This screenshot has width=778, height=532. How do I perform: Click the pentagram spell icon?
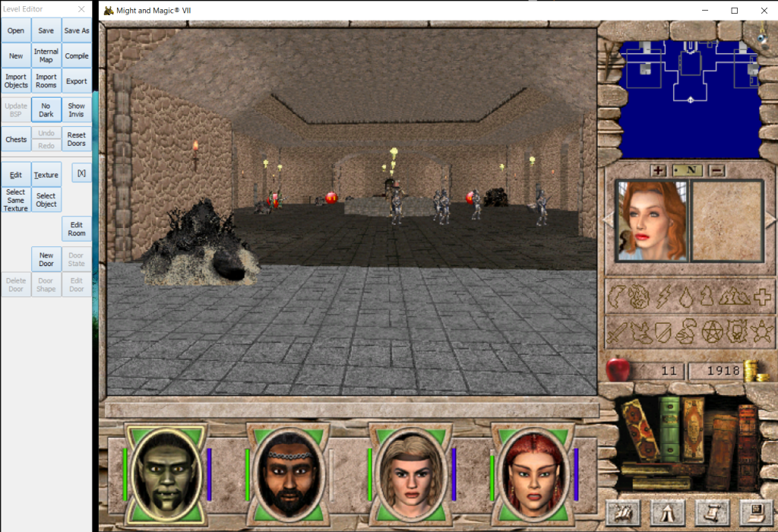click(x=713, y=332)
